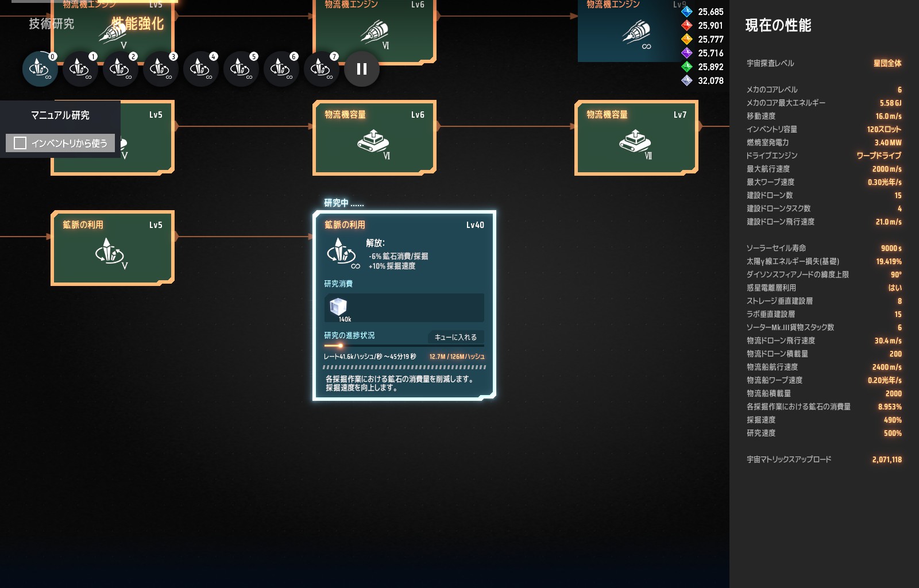The height and width of the screenshot is (588, 919).
Task: Click 宇宙探査レベル row label
Action: coord(770,63)
